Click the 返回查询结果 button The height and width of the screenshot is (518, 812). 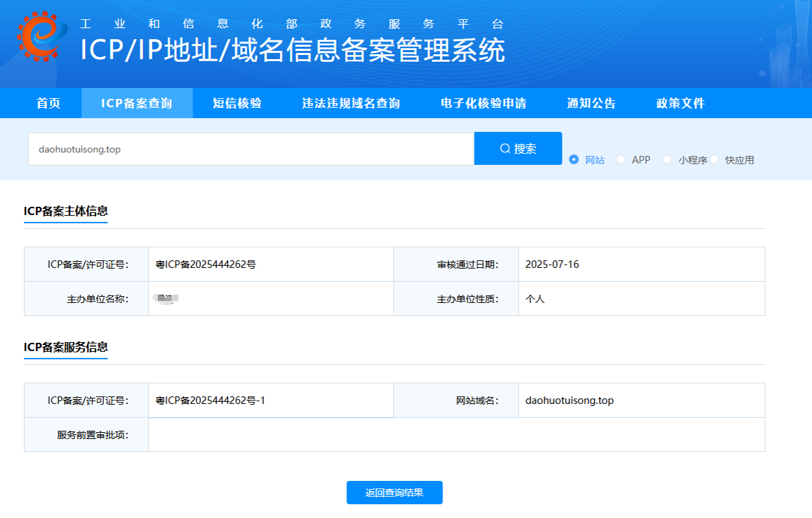point(394,493)
